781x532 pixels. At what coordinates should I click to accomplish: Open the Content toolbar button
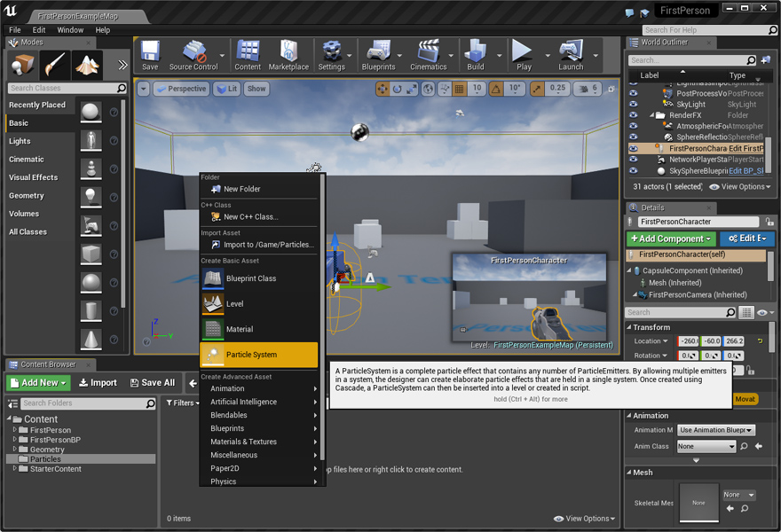248,55
